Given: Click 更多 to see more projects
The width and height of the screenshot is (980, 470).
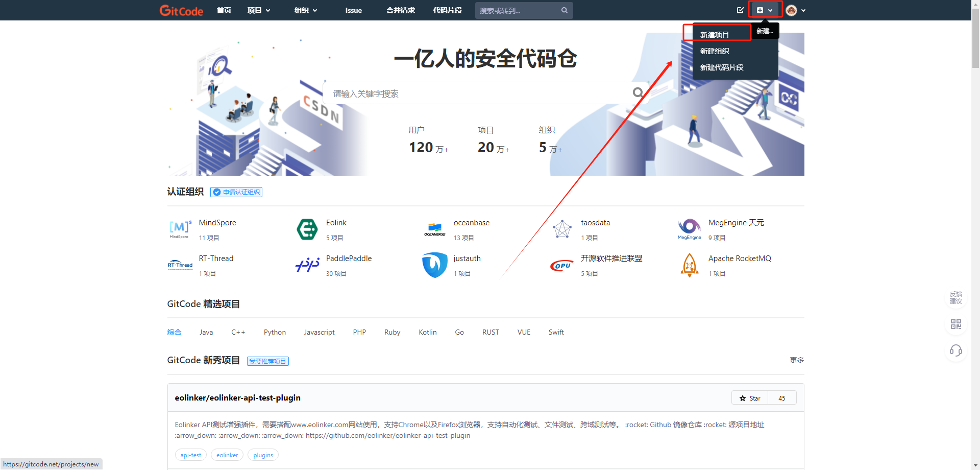Looking at the screenshot, I should tap(797, 360).
